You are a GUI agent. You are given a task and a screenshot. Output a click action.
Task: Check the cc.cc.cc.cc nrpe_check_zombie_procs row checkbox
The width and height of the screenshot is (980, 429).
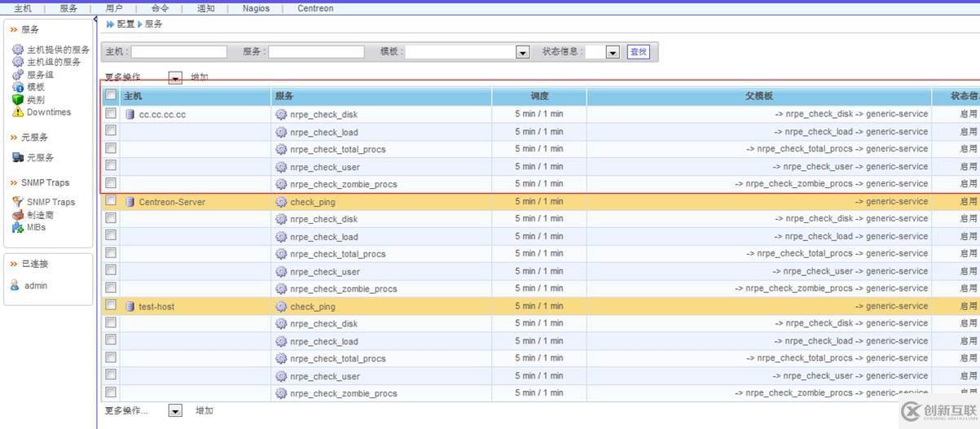[111, 183]
